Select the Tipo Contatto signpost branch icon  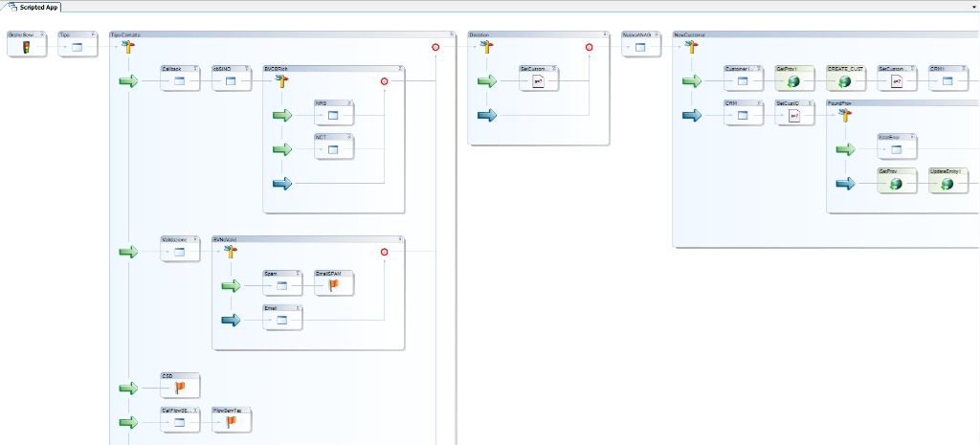(x=128, y=47)
